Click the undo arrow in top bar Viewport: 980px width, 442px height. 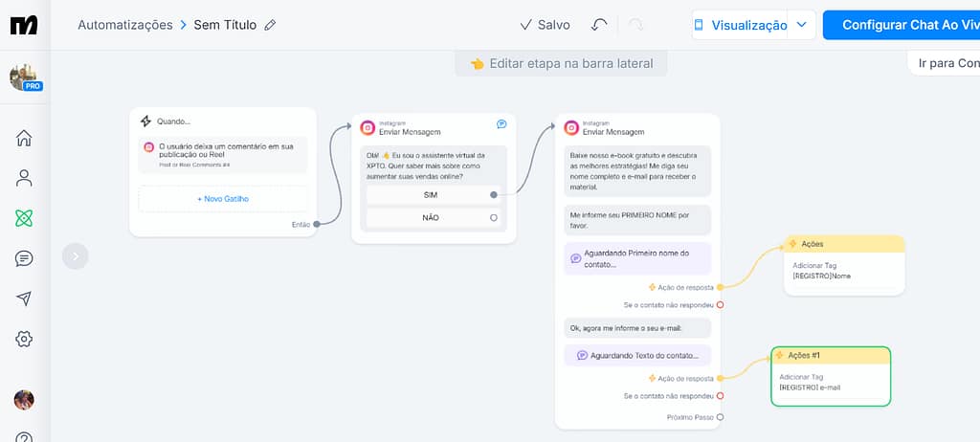point(599,25)
